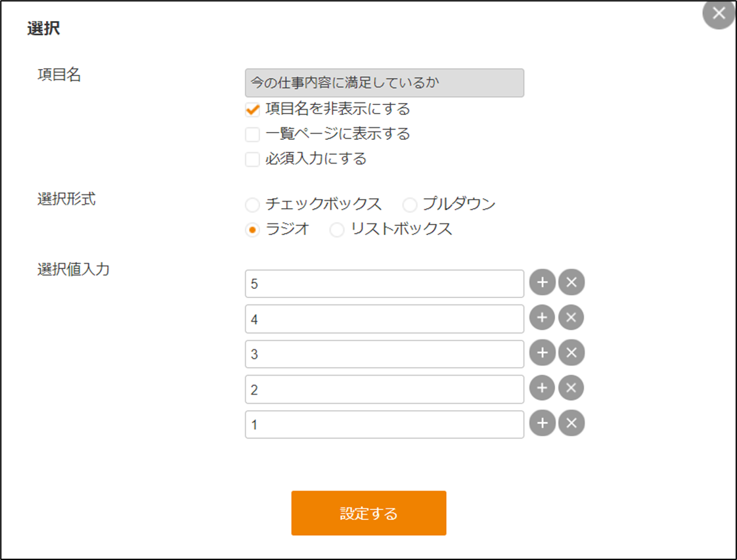Viewport: 737px width, 560px height.
Task: Delete the option value 3 row
Action: pyautogui.click(x=571, y=353)
